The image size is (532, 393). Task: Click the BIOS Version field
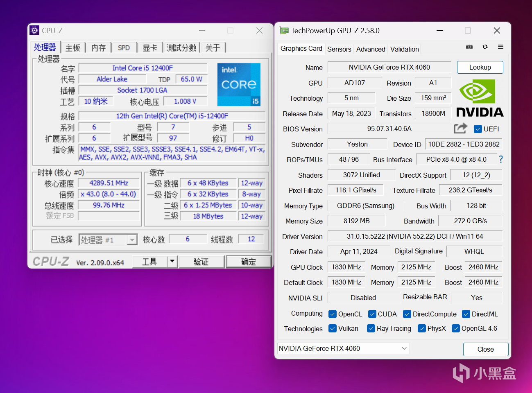[x=389, y=129]
